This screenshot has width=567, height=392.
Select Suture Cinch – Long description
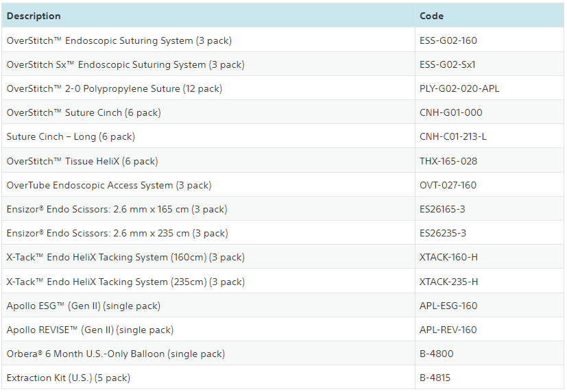click(x=71, y=136)
